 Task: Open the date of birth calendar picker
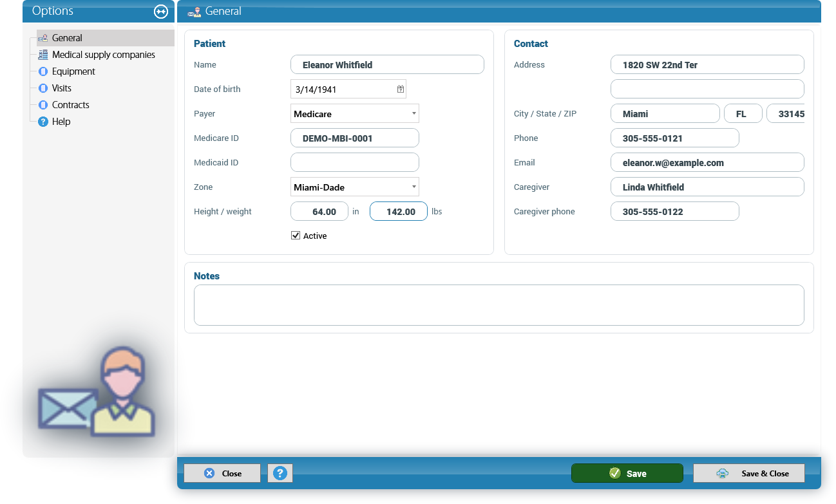click(401, 89)
